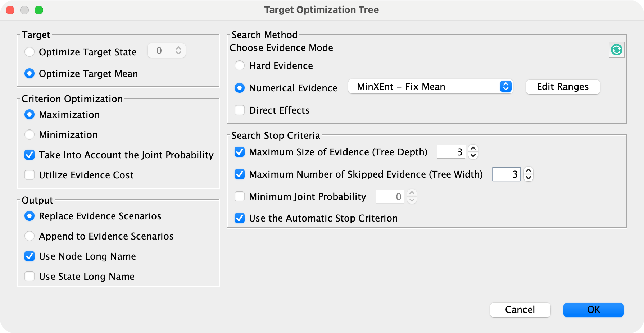This screenshot has height=333, width=644.
Task: Select the Optimize Target State radio button
Action: (30, 52)
